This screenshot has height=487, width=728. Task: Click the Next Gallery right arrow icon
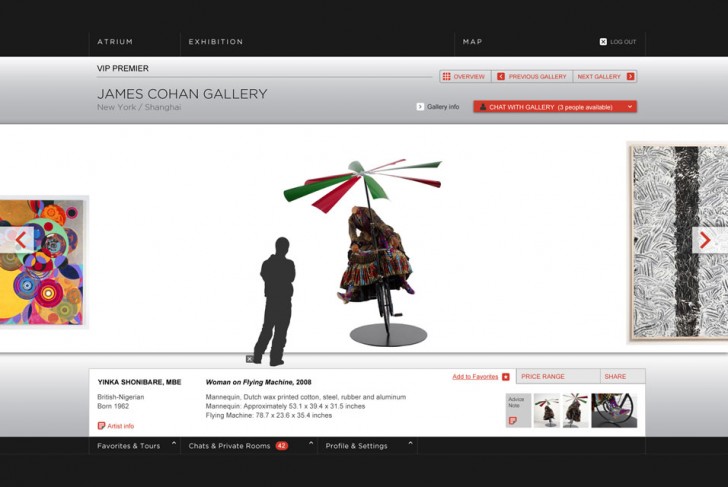pyautogui.click(x=630, y=77)
